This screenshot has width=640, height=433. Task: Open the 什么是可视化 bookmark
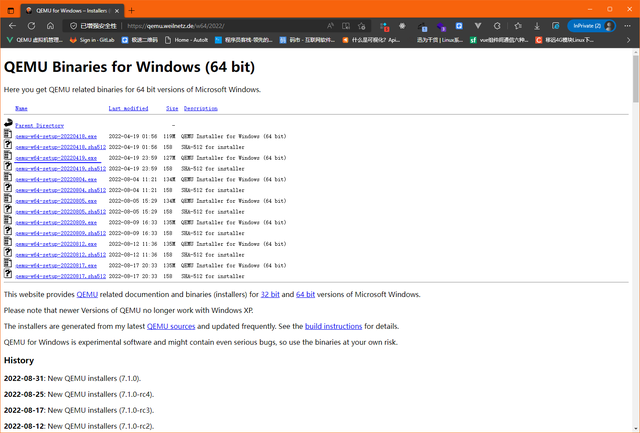[371, 40]
